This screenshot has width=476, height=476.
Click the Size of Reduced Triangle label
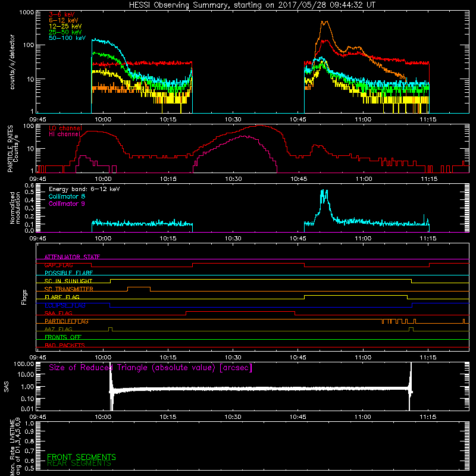[x=151, y=368]
